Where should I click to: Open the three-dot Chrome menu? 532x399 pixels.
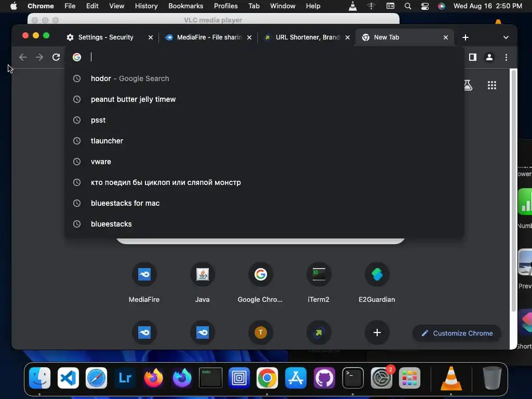[x=506, y=57]
